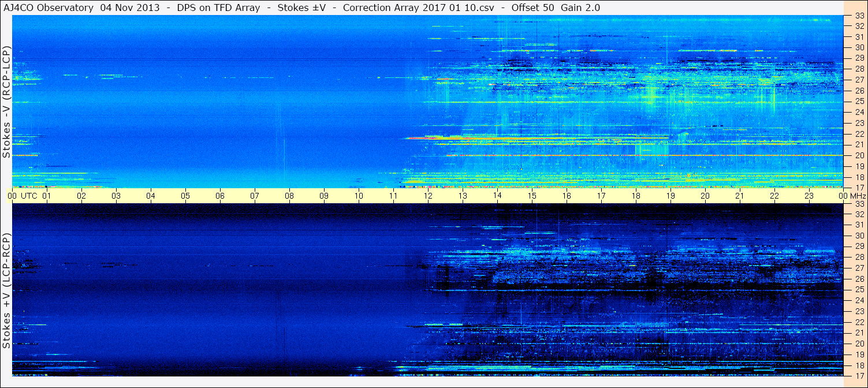
Task: Select the 13 hour marker on time axis
Action: tap(463, 196)
